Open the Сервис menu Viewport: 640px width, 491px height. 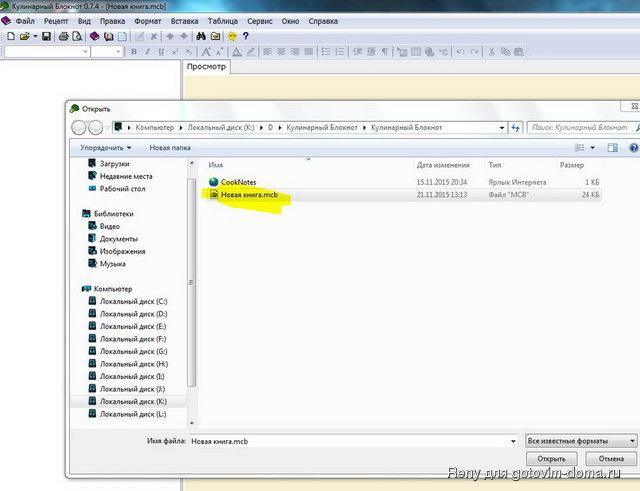260,21
